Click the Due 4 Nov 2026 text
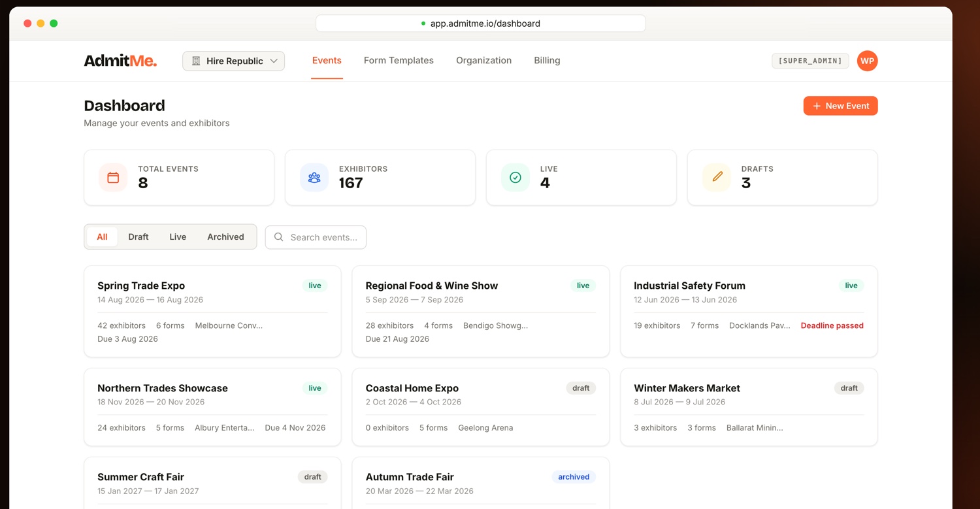980x509 pixels. coord(295,428)
